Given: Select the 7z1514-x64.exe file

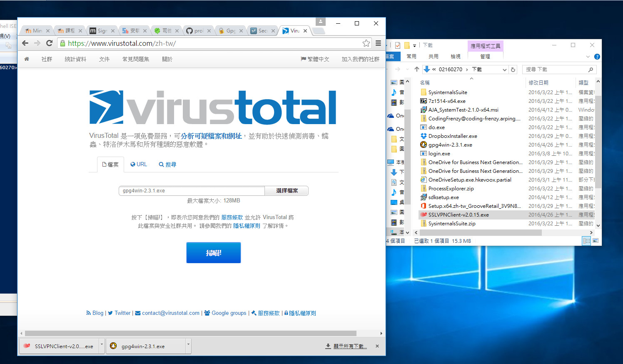Looking at the screenshot, I should (447, 101).
